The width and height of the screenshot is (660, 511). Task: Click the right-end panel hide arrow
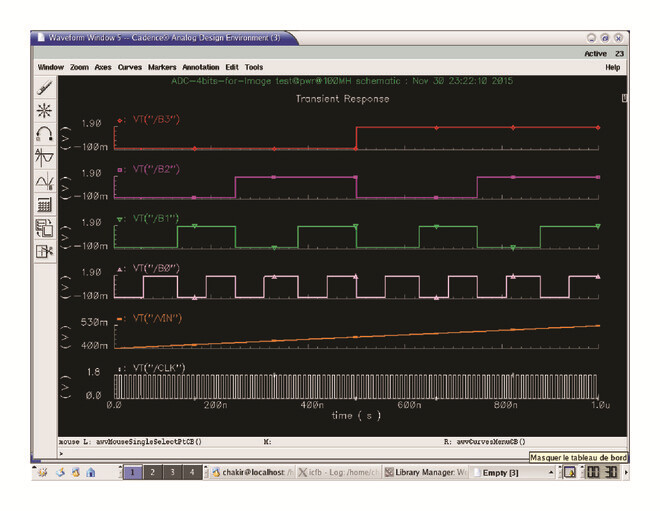pyautogui.click(x=625, y=473)
